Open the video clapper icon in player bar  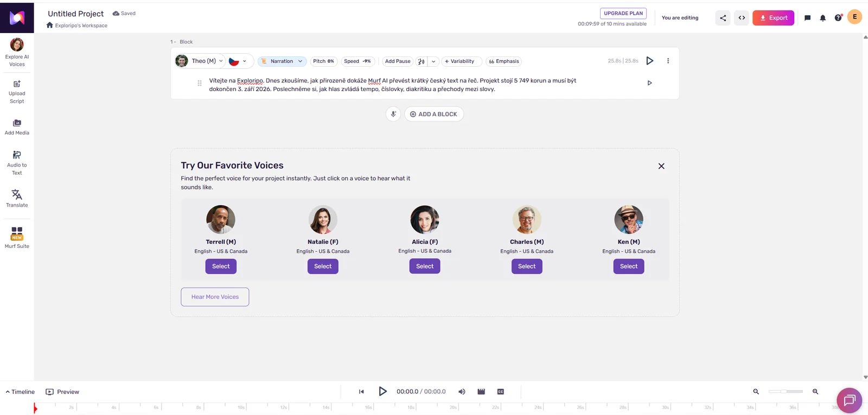pyautogui.click(x=481, y=392)
